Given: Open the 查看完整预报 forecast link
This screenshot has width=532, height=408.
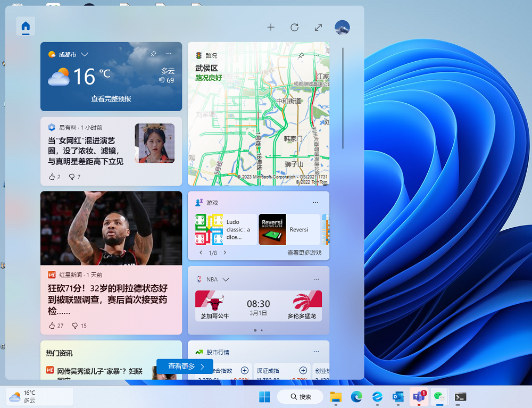Looking at the screenshot, I should click(x=111, y=99).
